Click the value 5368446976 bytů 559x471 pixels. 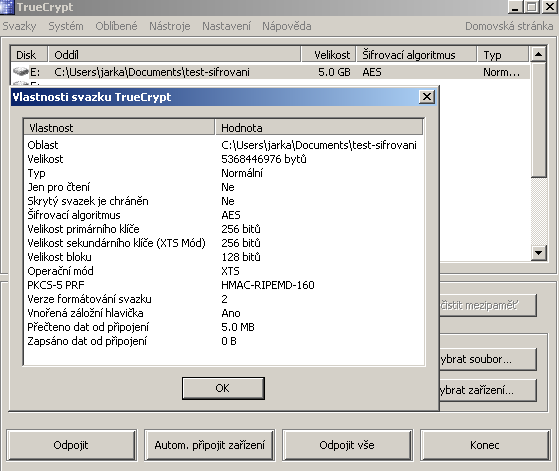(x=264, y=159)
